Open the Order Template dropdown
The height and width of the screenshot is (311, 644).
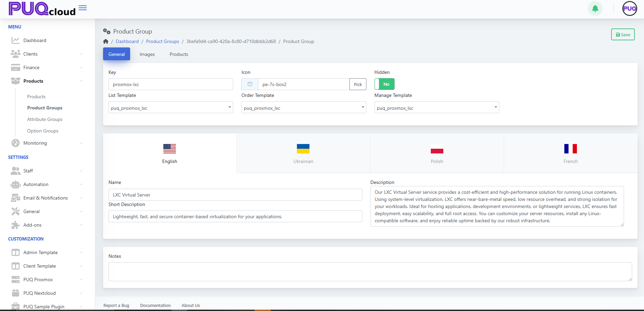tap(304, 107)
